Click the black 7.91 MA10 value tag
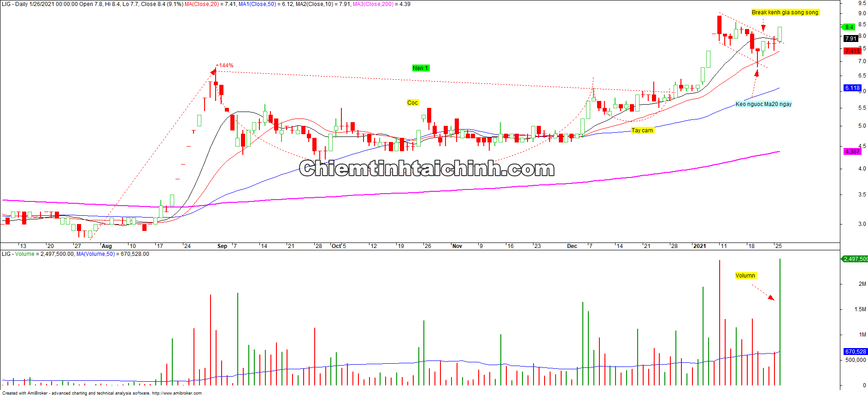Screen dimensions: 868x396 point(850,39)
